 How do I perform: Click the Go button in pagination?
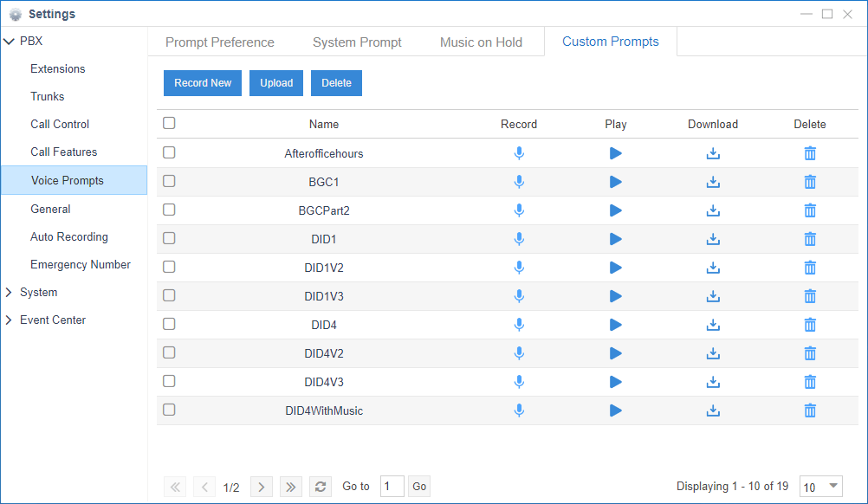[419, 487]
